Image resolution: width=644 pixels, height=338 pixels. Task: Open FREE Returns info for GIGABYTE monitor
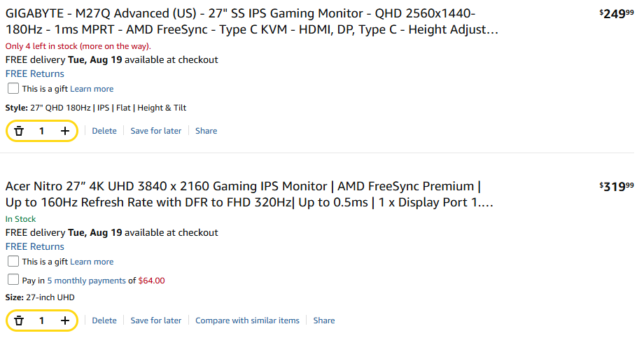pyautogui.click(x=35, y=74)
